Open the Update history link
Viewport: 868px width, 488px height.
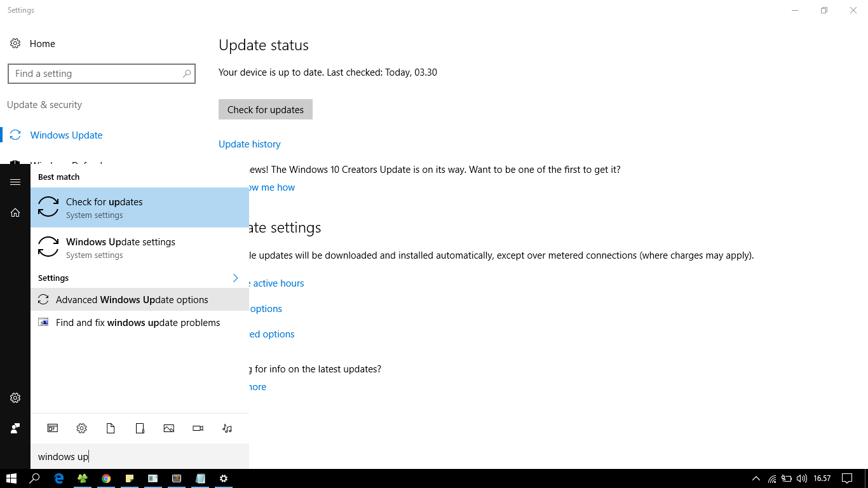pos(250,144)
